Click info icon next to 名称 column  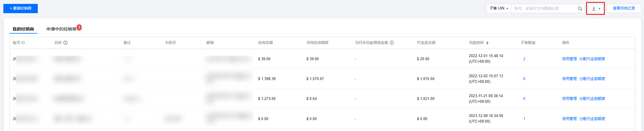[x=65, y=43]
